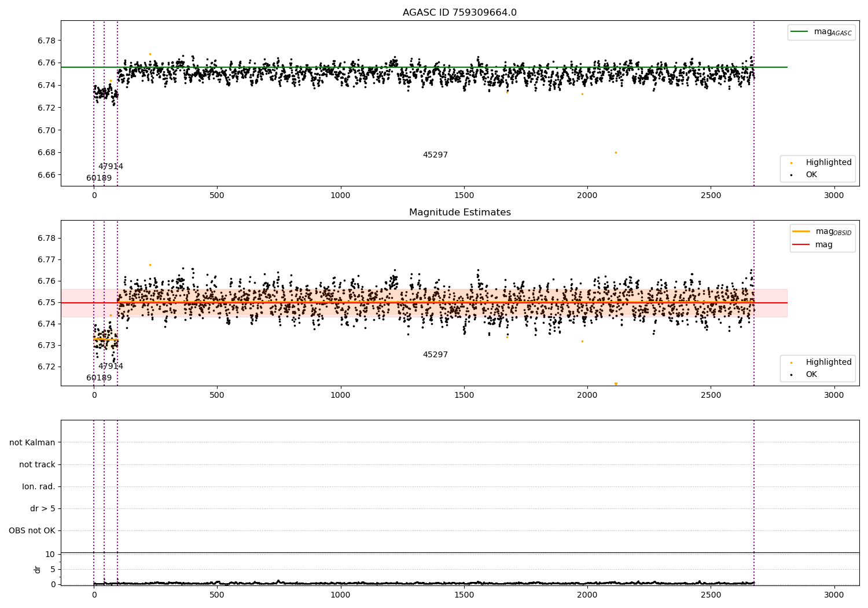Image resolution: width=868 pixels, height=608 pixels.
Task: Click the 'not track' axis label
Action: click(x=37, y=464)
